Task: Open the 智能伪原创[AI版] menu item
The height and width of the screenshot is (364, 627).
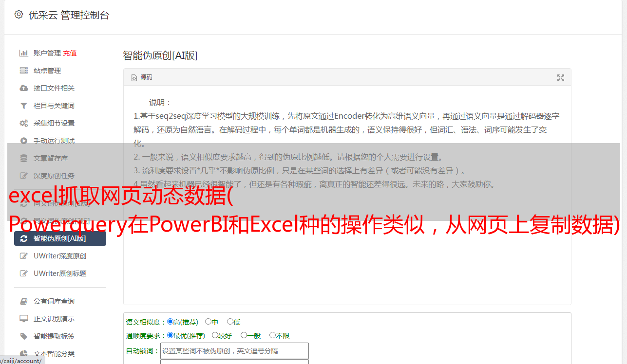Action: click(60, 238)
